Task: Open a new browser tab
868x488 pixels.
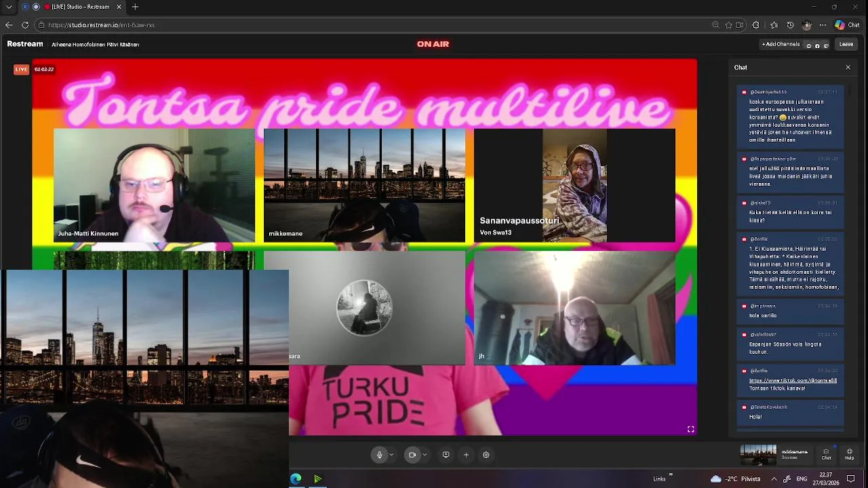Action: pos(135,7)
